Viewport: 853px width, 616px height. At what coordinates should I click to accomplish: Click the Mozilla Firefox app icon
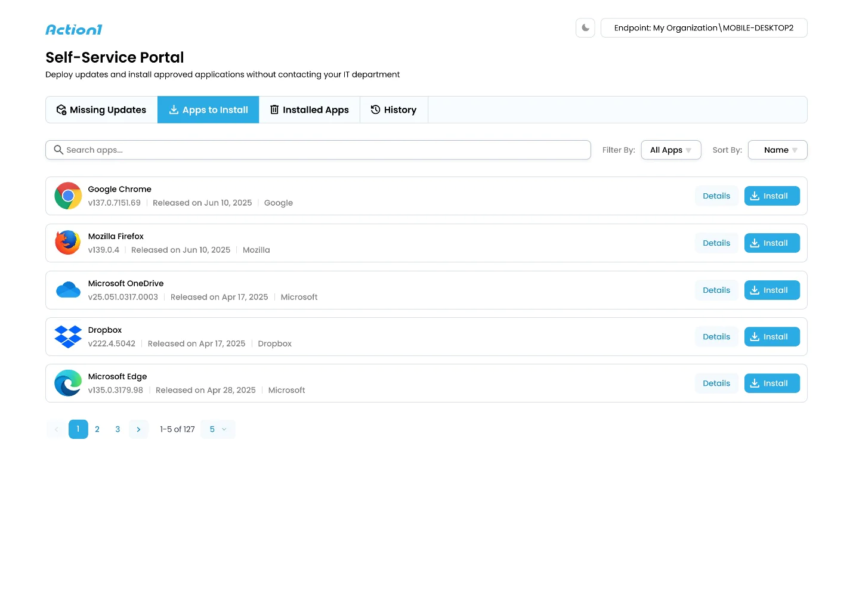point(68,243)
